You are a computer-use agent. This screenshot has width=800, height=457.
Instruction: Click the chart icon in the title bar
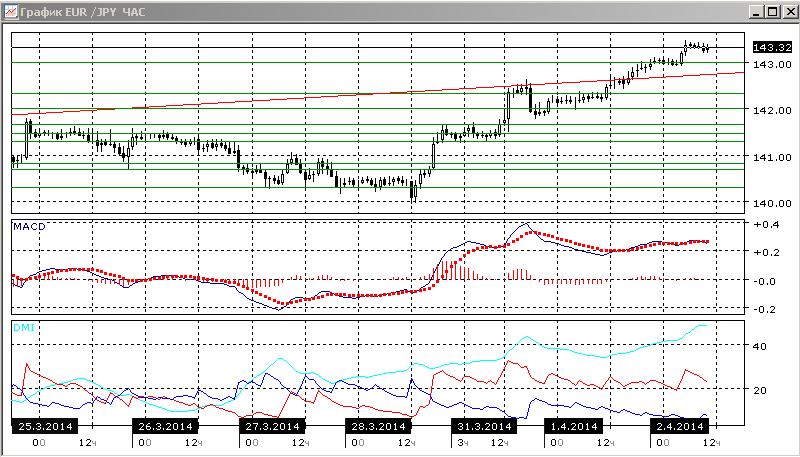pos(11,11)
